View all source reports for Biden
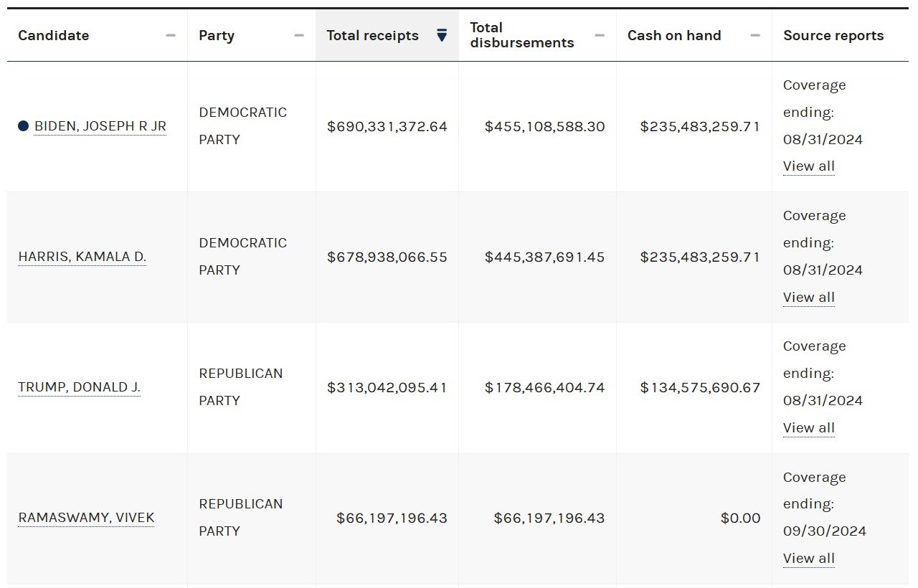 point(808,166)
